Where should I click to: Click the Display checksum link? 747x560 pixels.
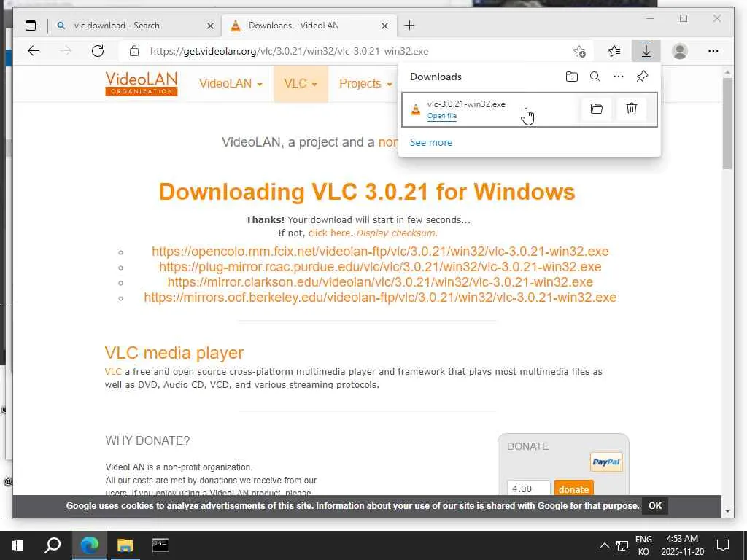click(x=395, y=233)
